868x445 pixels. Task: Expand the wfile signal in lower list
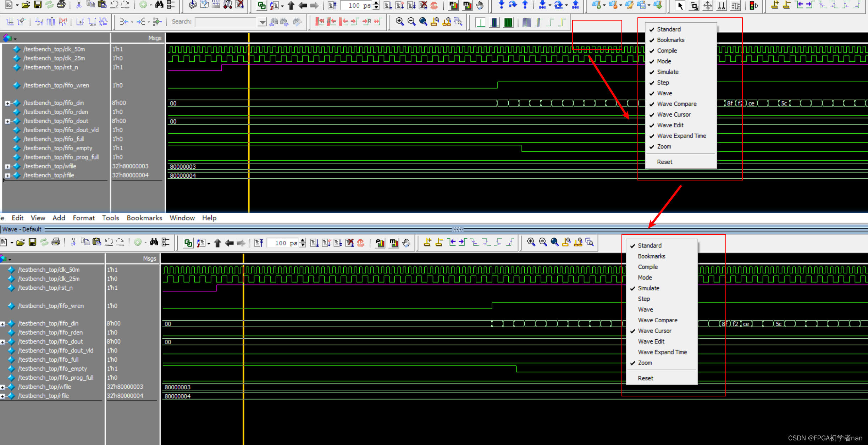click(2, 387)
